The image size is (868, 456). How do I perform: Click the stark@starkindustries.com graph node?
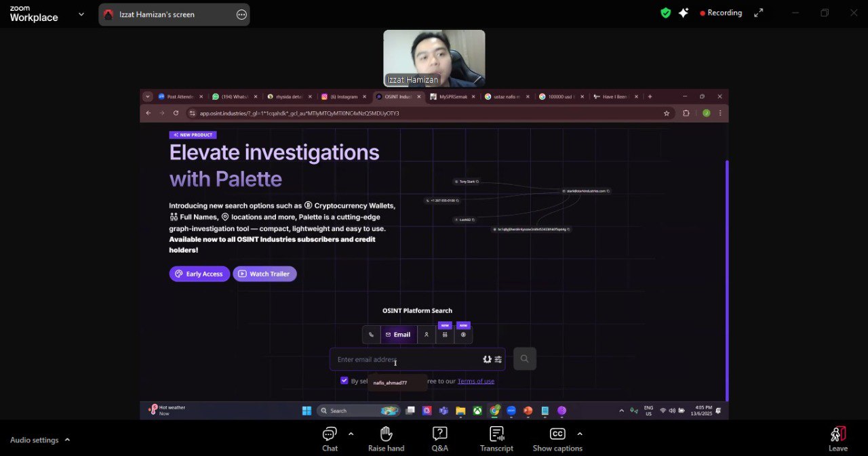click(x=586, y=191)
